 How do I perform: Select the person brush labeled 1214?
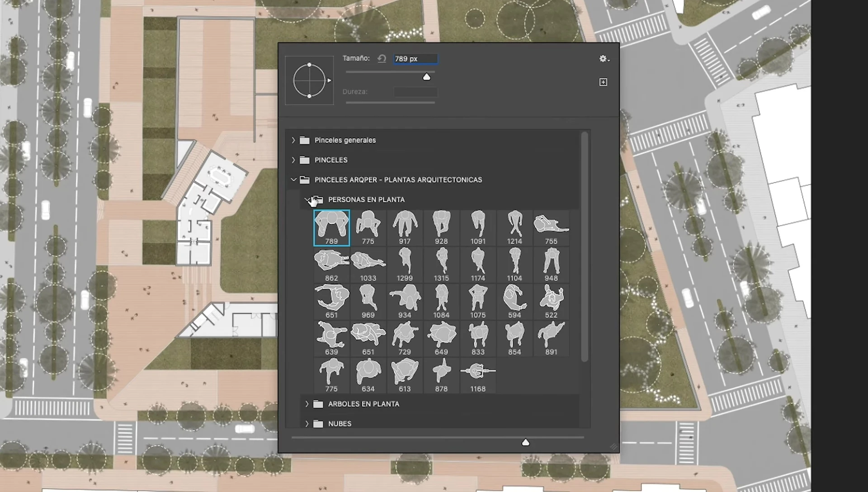click(x=514, y=228)
